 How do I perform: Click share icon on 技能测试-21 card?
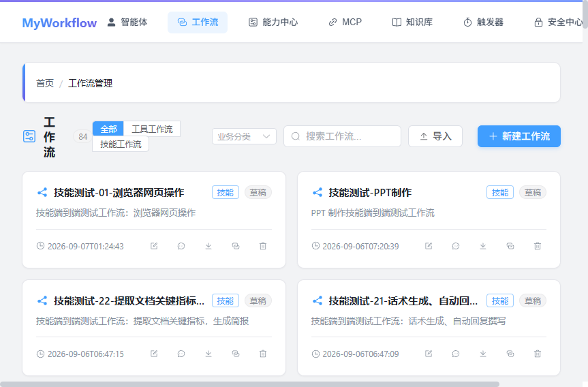pyautogui.click(x=318, y=300)
